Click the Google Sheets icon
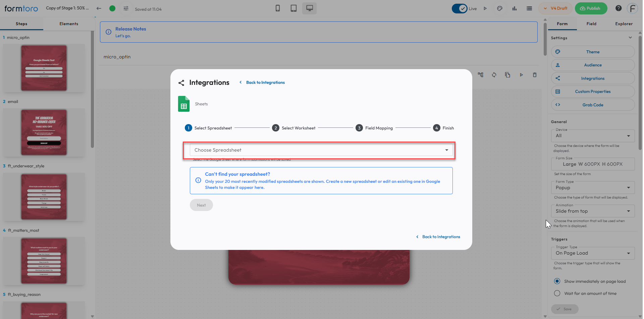This screenshot has width=644, height=319. pos(184,104)
